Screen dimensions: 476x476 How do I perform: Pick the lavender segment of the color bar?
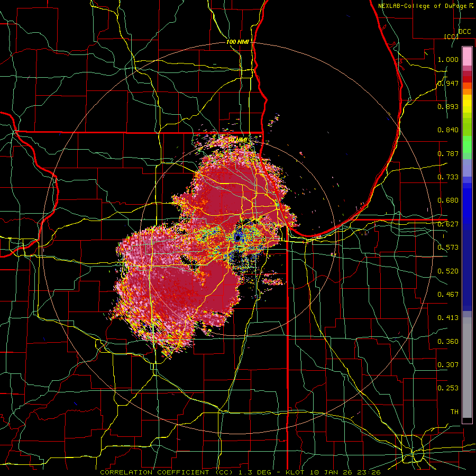point(467,168)
